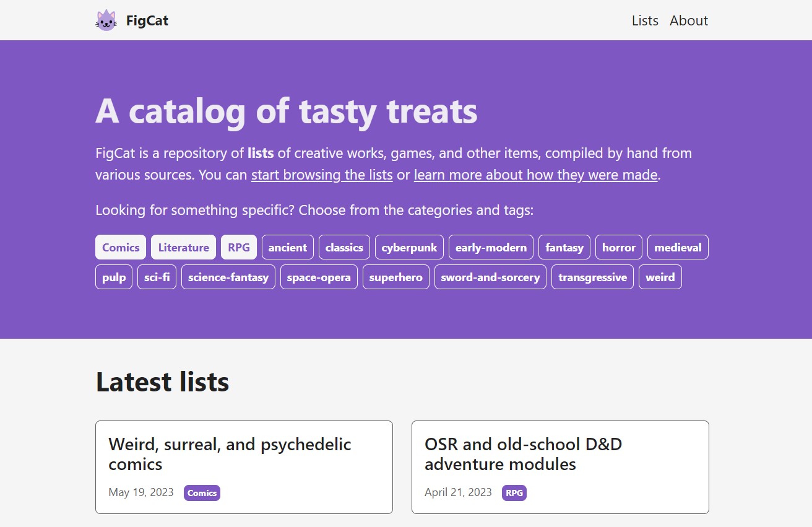The width and height of the screenshot is (812, 527).
Task: Click the sci-fi tag
Action: [157, 277]
